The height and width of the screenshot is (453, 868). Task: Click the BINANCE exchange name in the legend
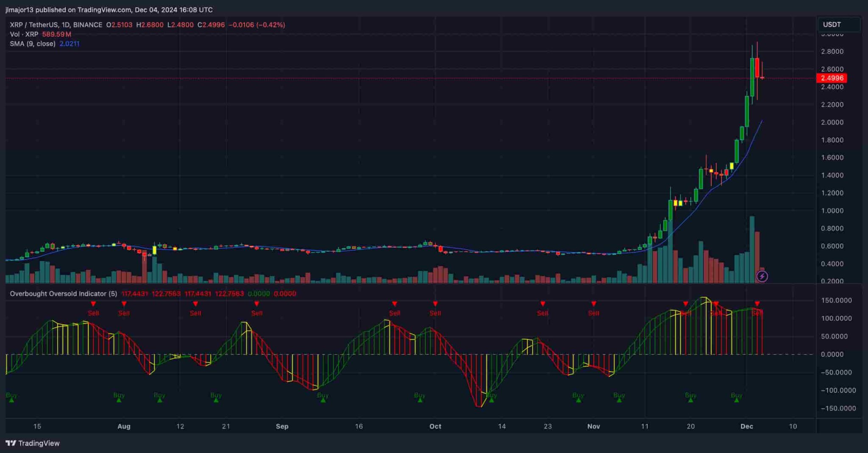87,25
